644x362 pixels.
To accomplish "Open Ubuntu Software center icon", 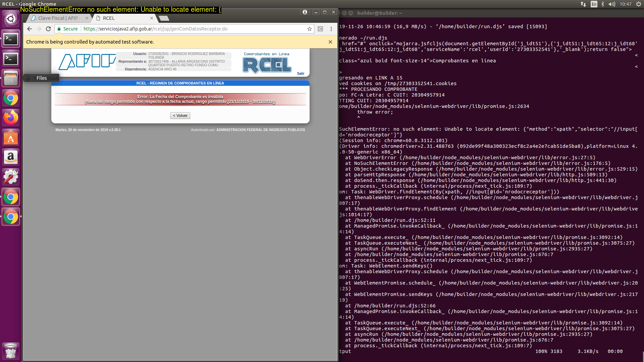I will [11, 137].
